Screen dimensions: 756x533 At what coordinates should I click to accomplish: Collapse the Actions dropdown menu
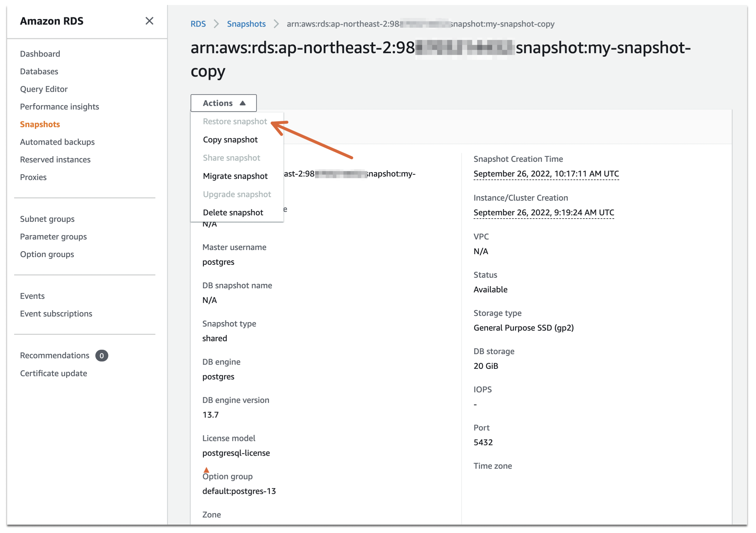click(223, 103)
